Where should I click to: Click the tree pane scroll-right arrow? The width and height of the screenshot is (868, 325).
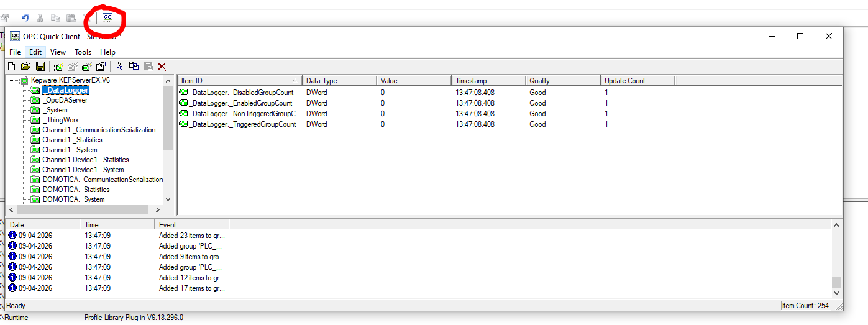click(158, 209)
